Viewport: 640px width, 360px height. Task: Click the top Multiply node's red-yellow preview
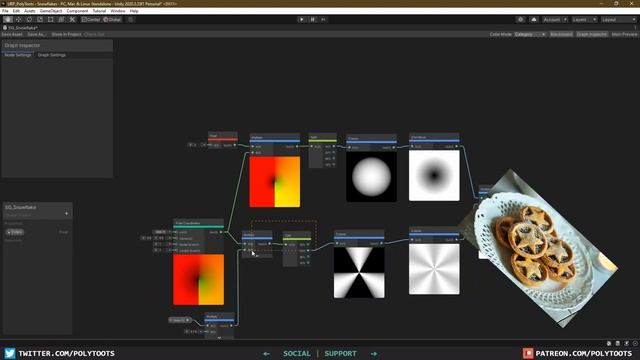click(x=275, y=182)
